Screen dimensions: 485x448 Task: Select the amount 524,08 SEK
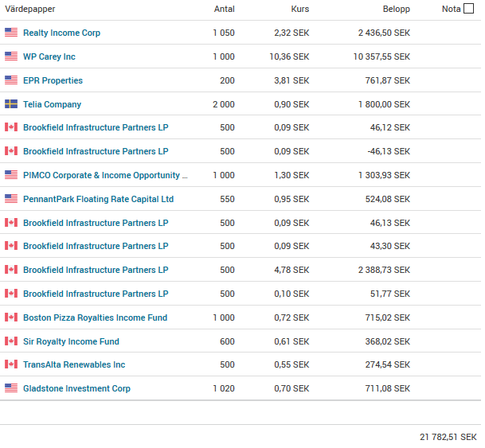(388, 199)
